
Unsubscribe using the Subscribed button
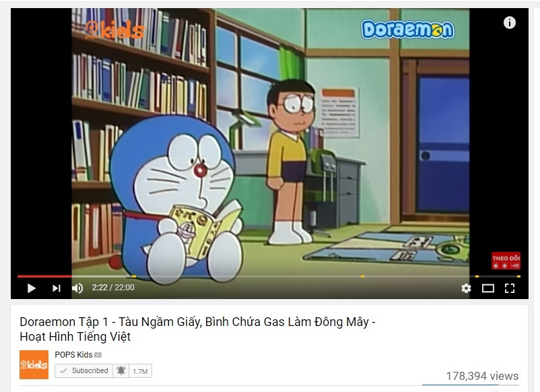(x=83, y=370)
